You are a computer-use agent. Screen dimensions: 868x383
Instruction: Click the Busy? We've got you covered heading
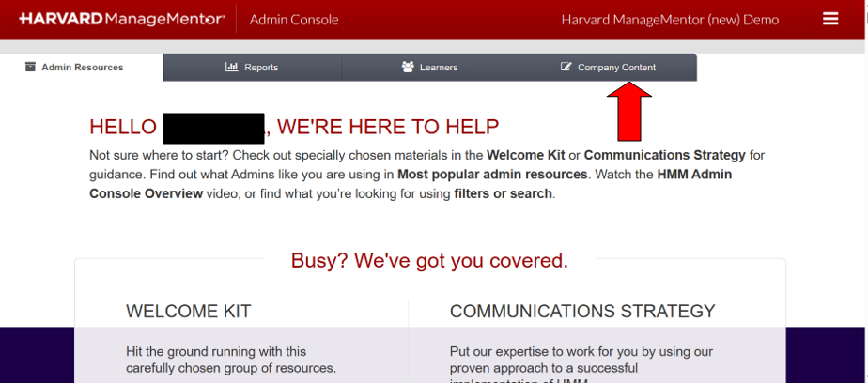click(429, 260)
